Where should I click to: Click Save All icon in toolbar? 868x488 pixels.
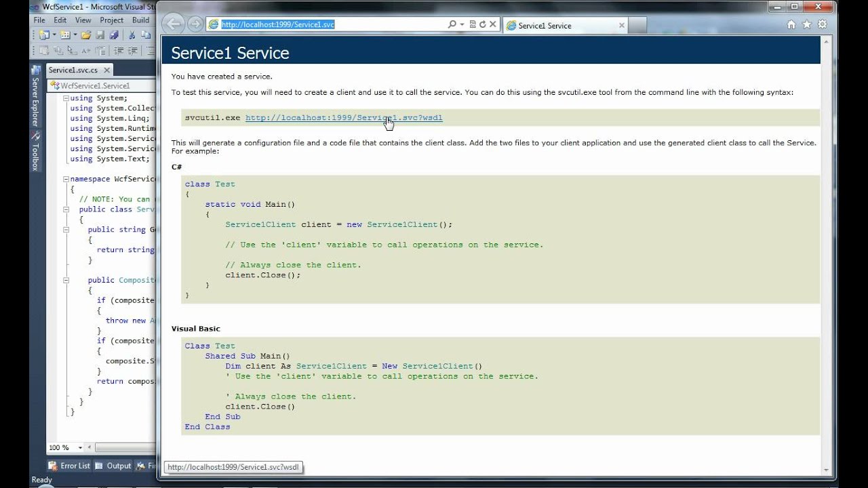pos(114,35)
